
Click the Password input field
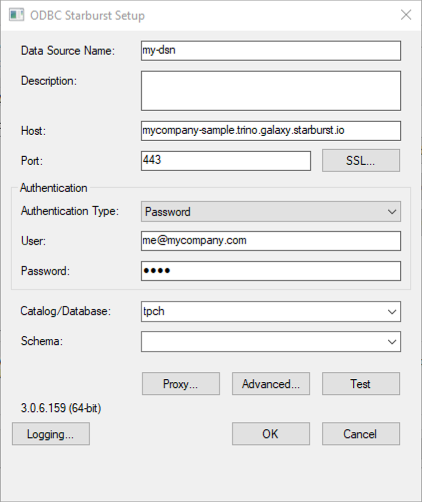click(271, 271)
